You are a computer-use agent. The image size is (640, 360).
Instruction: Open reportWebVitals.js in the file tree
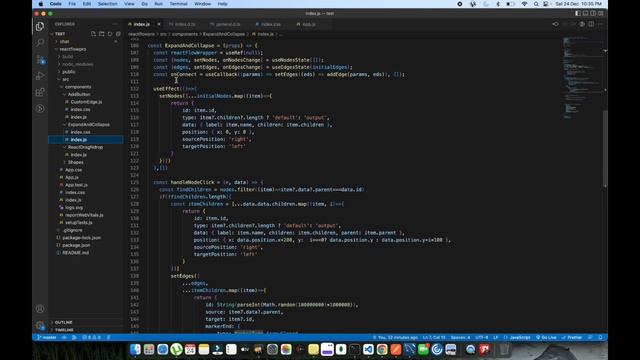(x=84, y=215)
